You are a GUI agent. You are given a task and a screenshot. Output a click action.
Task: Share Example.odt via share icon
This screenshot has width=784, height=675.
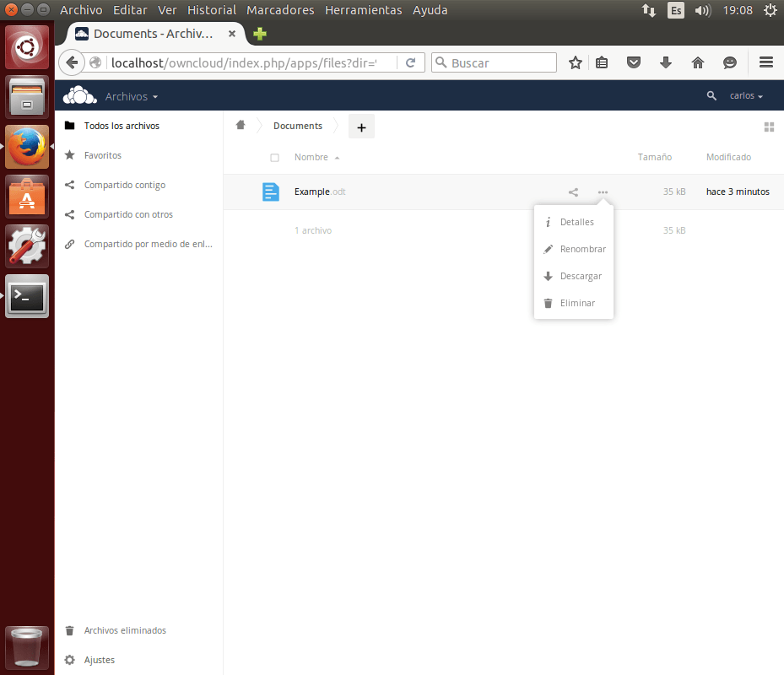tap(574, 192)
